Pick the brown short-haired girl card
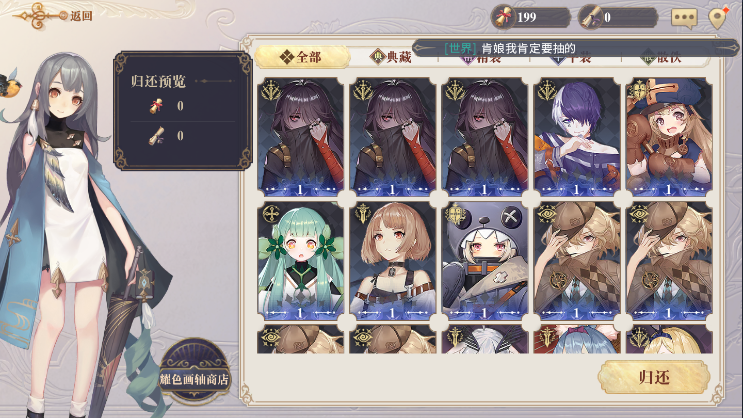 (x=392, y=260)
